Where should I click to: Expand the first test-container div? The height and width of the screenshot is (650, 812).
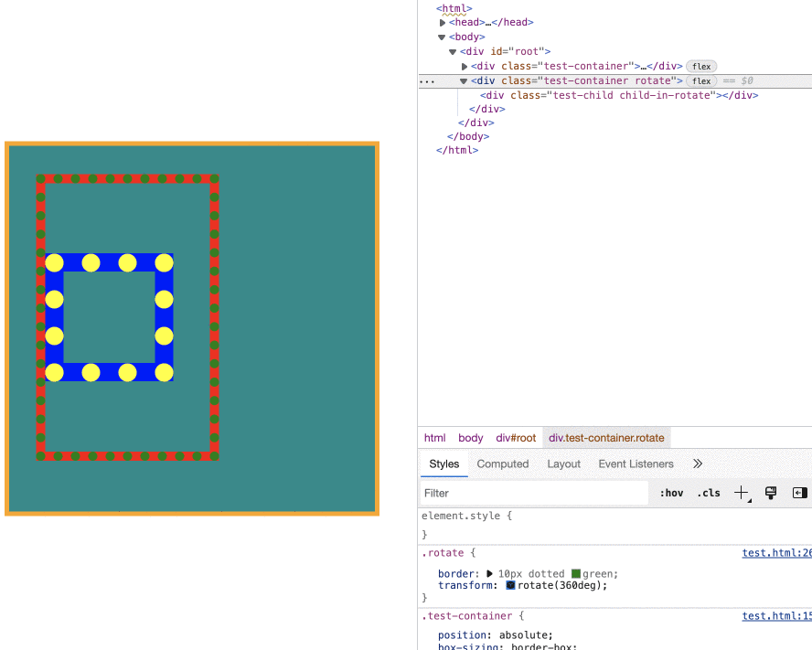coord(465,67)
